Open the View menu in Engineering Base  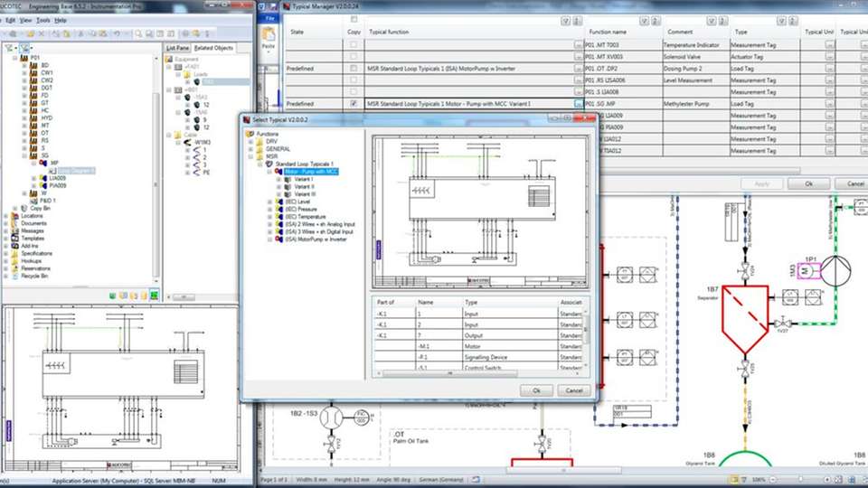point(26,21)
